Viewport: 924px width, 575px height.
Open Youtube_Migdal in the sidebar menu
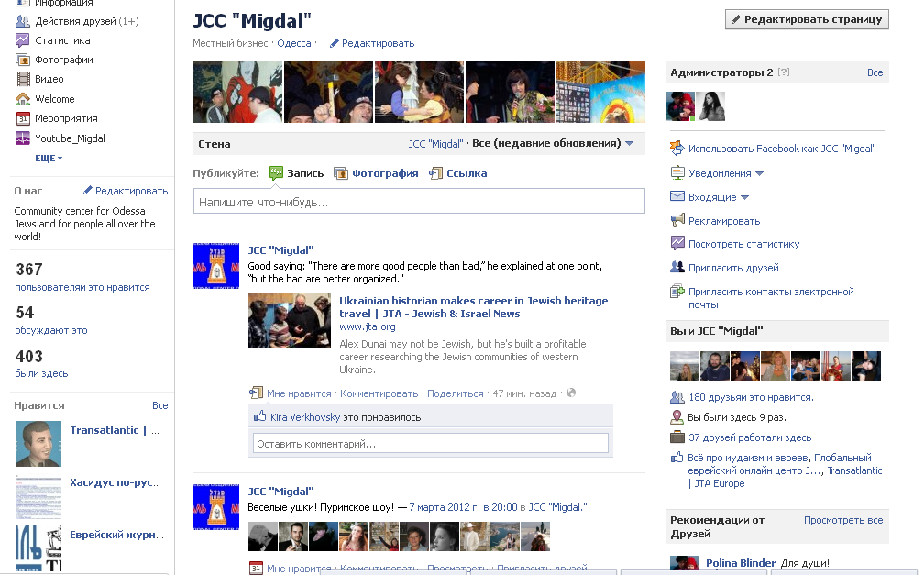pos(70,138)
